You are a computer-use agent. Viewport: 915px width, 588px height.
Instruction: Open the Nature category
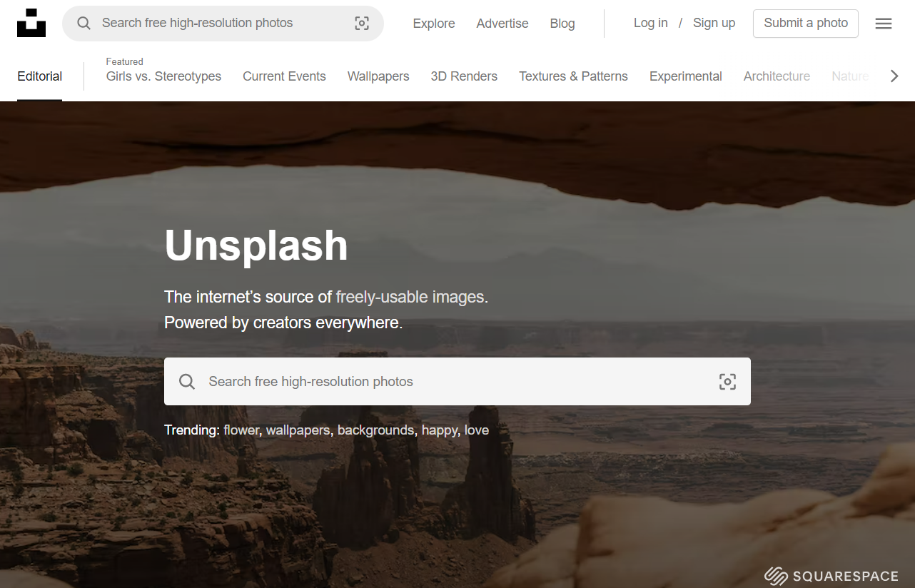pos(850,76)
